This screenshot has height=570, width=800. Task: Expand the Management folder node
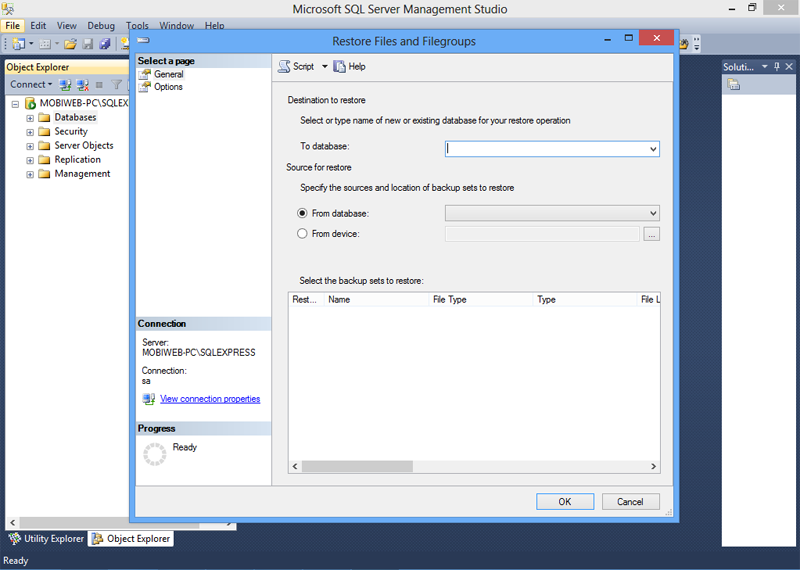tap(30, 175)
